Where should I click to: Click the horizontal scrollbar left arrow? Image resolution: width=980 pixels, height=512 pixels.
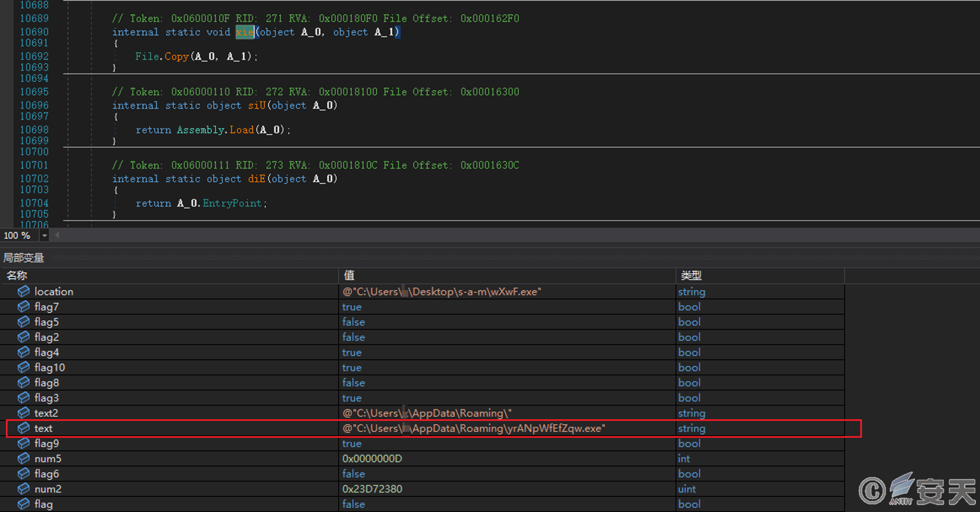tap(57, 235)
